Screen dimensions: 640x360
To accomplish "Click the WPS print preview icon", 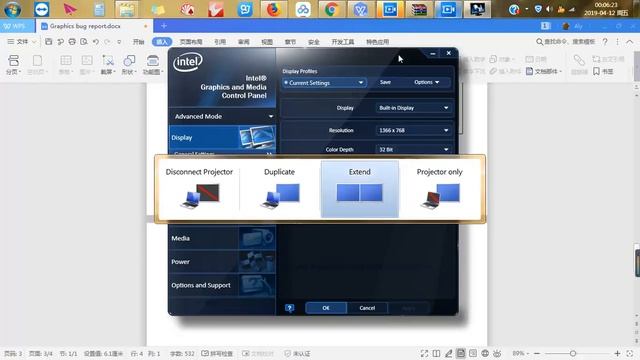I will click(x=84, y=42).
